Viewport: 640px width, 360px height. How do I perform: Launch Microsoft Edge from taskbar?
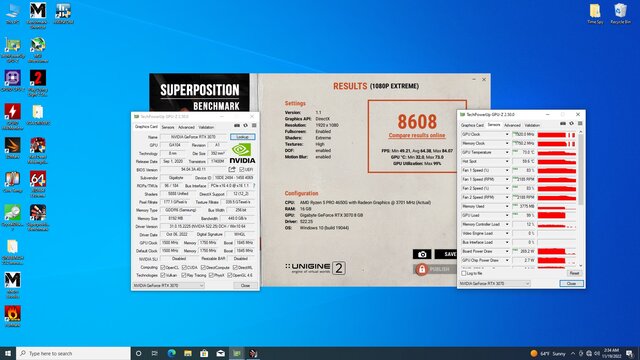pyautogui.click(x=171, y=353)
